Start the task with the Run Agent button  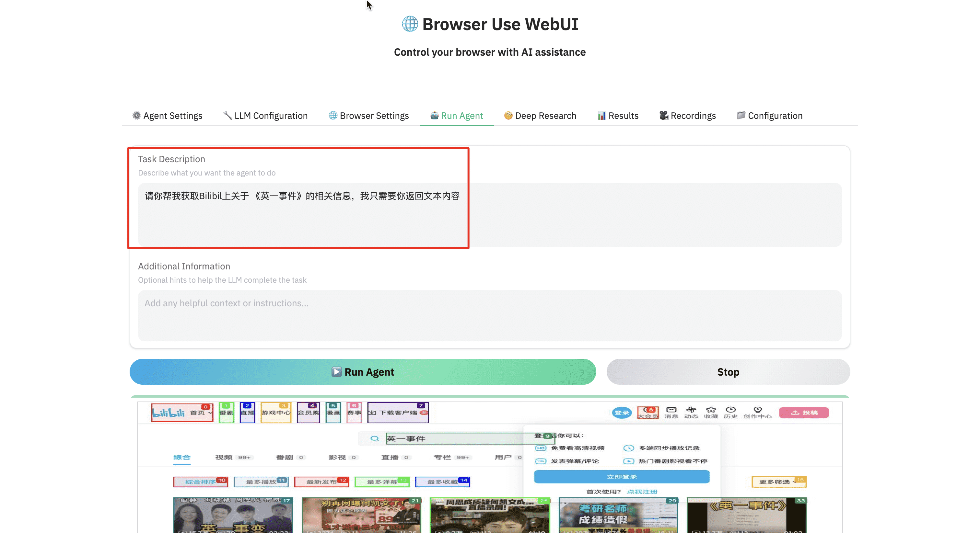coord(363,372)
